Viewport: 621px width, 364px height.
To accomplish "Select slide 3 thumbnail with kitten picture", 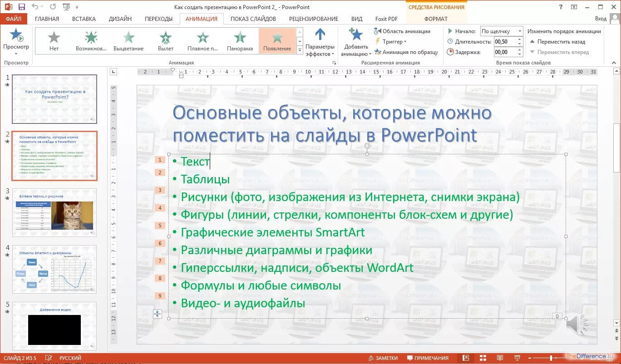I will (x=54, y=212).
